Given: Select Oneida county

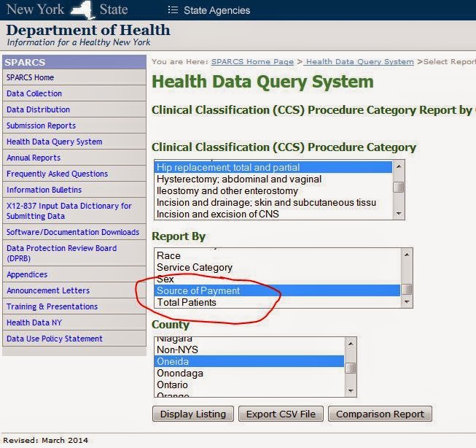Looking at the screenshot, I should (249, 362).
